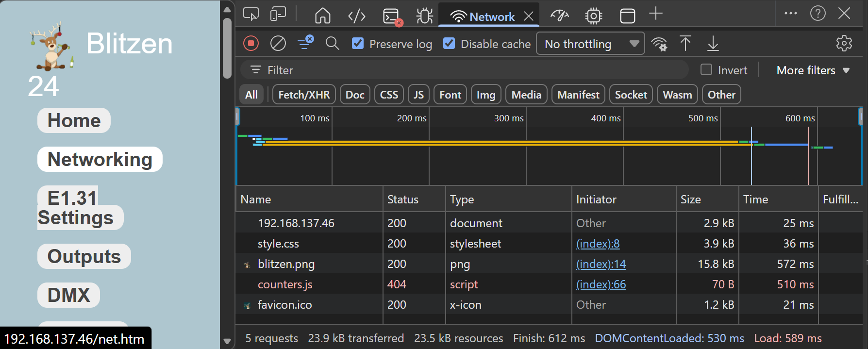Screen dimensions: 868x349
Task: Expand More filters menu
Action: pos(813,70)
